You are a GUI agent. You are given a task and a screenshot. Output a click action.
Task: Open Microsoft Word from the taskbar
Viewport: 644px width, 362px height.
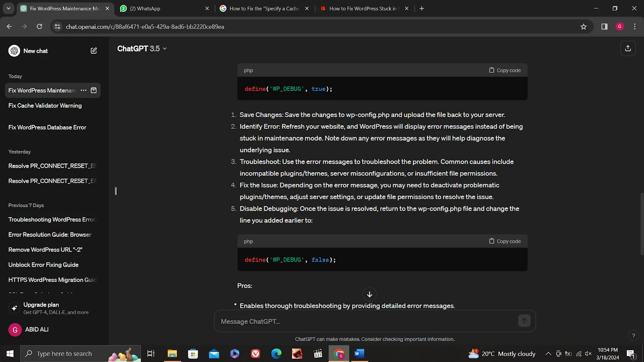tap(359, 354)
